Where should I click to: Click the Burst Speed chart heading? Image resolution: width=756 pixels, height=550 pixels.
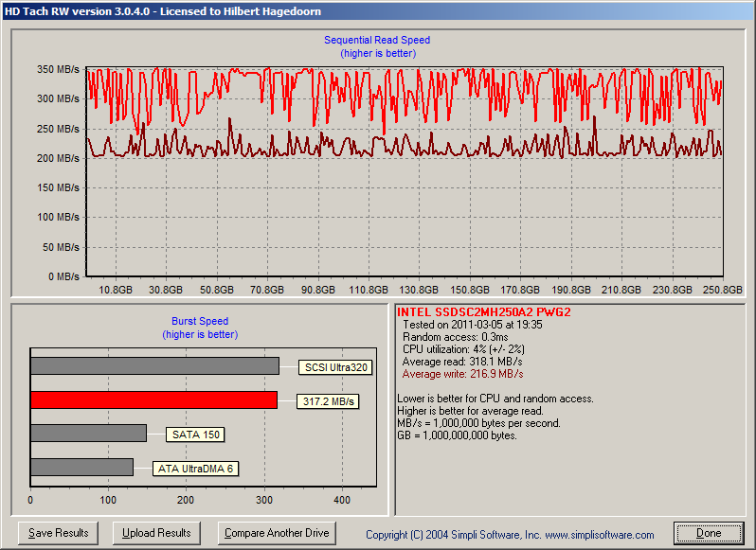click(200, 321)
